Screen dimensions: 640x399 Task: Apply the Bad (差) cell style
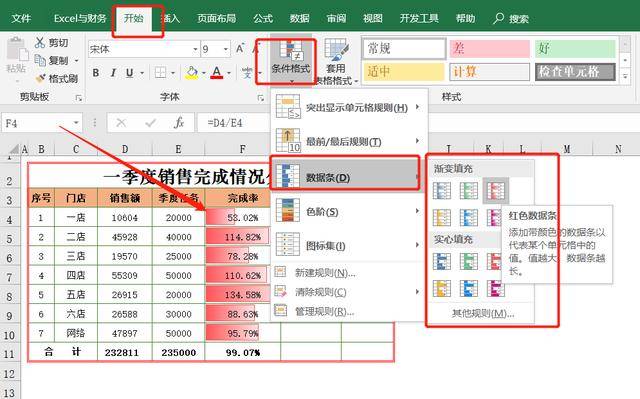(489, 49)
